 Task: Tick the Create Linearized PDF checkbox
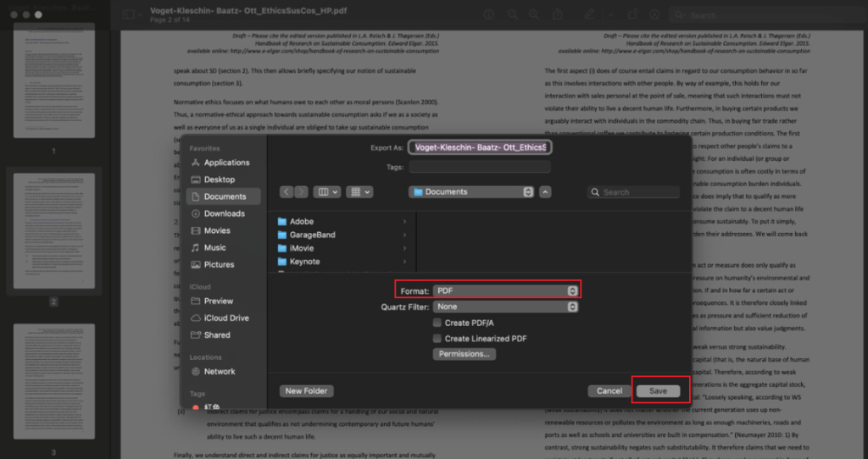pyautogui.click(x=437, y=338)
